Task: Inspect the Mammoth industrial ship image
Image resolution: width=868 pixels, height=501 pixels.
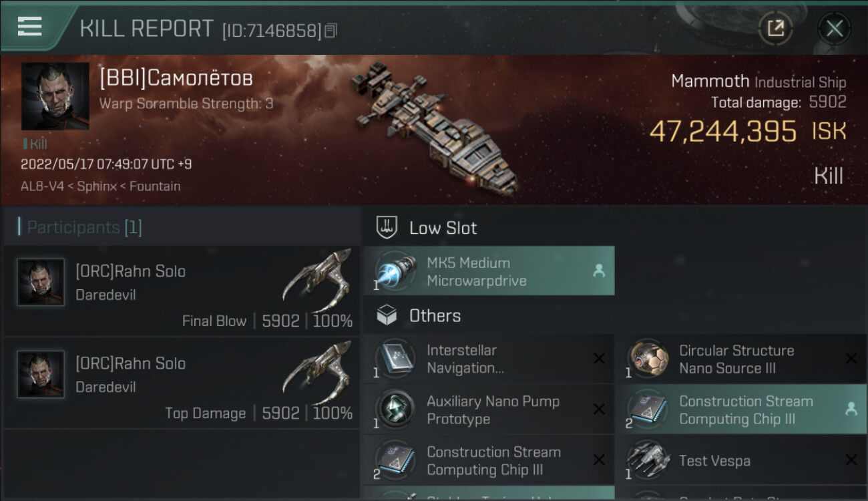Action: [434, 130]
